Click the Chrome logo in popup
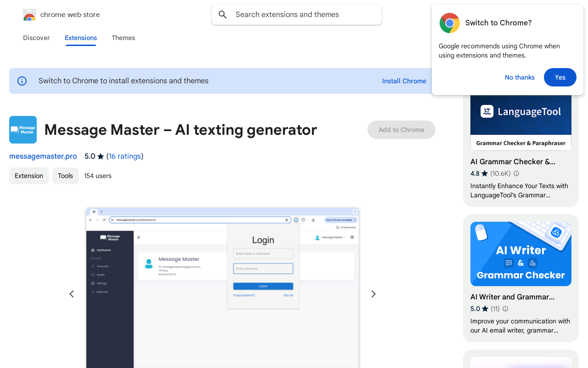The width and height of the screenshot is (588, 368). tap(449, 23)
